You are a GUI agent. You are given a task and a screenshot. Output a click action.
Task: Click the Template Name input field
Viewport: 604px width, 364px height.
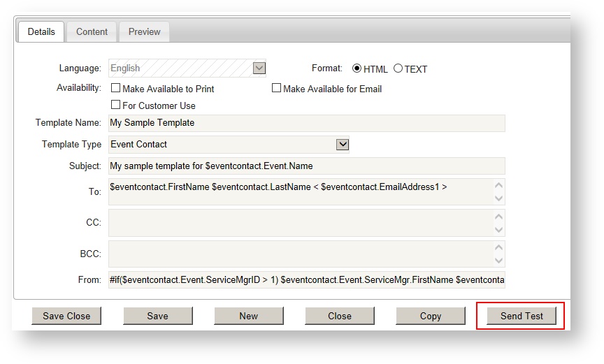point(306,123)
